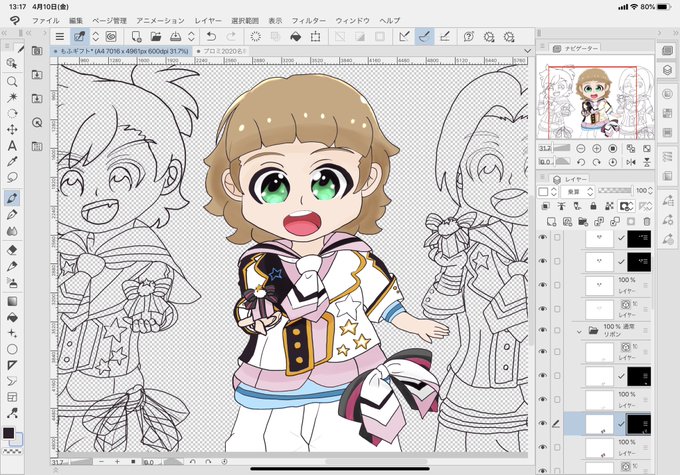Click the Clear dotted-circle icon
The width and height of the screenshot is (680, 475).
point(255,37)
